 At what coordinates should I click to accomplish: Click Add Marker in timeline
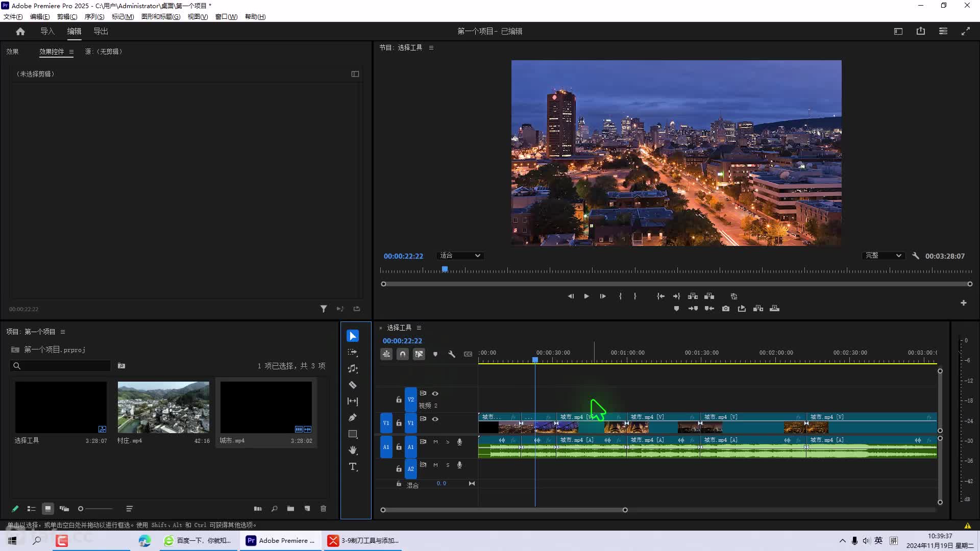435,354
